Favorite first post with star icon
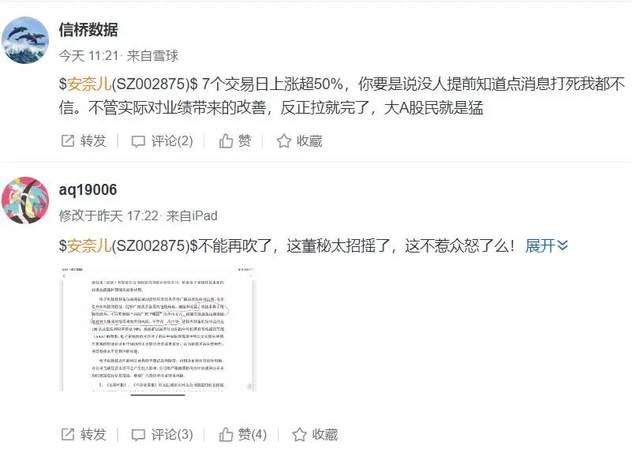The height and width of the screenshot is (453, 640). tap(284, 141)
